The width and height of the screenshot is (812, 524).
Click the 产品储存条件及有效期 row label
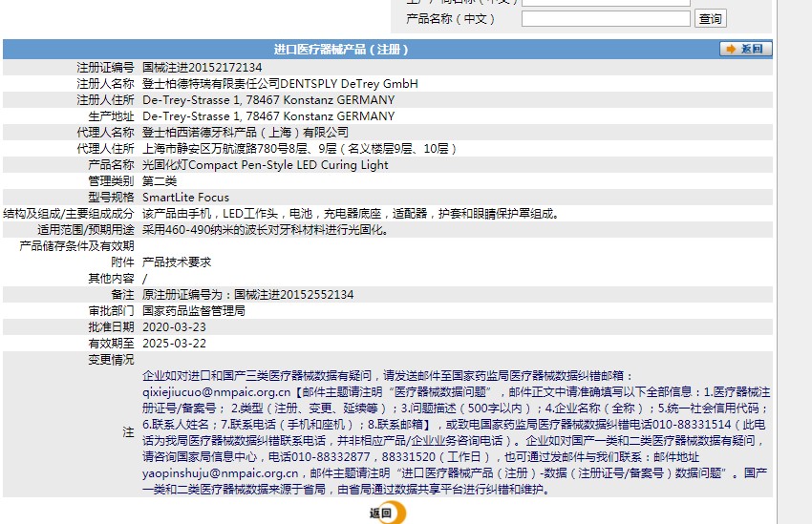click(76, 246)
